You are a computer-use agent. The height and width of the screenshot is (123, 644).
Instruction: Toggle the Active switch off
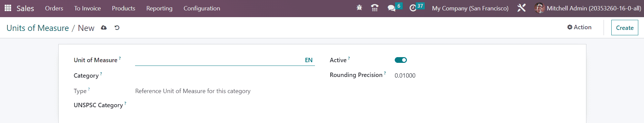coord(401,60)
